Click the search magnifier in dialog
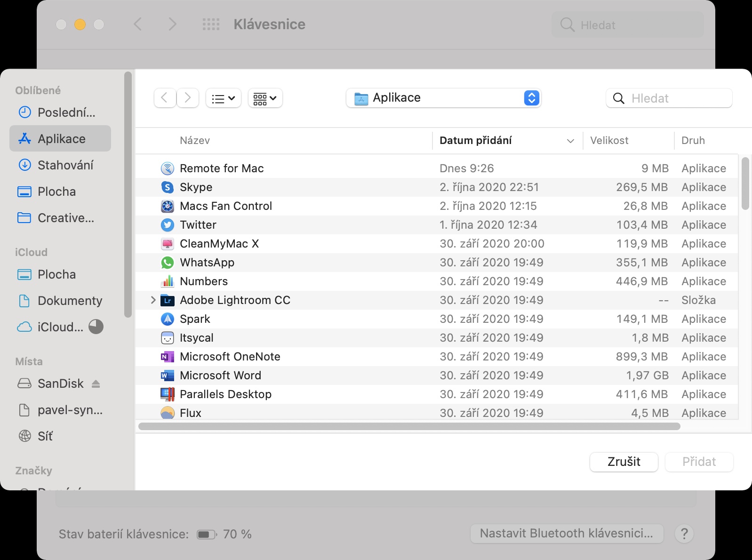The width and height of the screenshot is (752, 560). [619, 98]
